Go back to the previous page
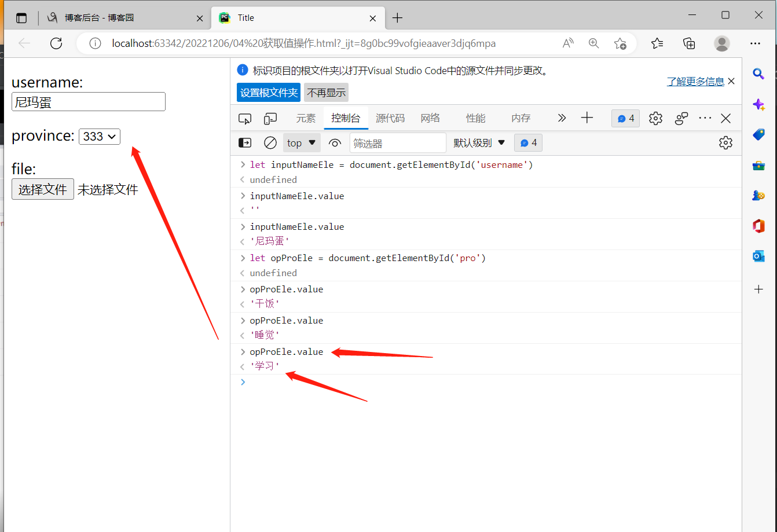Viewport: 777px width, 532px height. 24,43
